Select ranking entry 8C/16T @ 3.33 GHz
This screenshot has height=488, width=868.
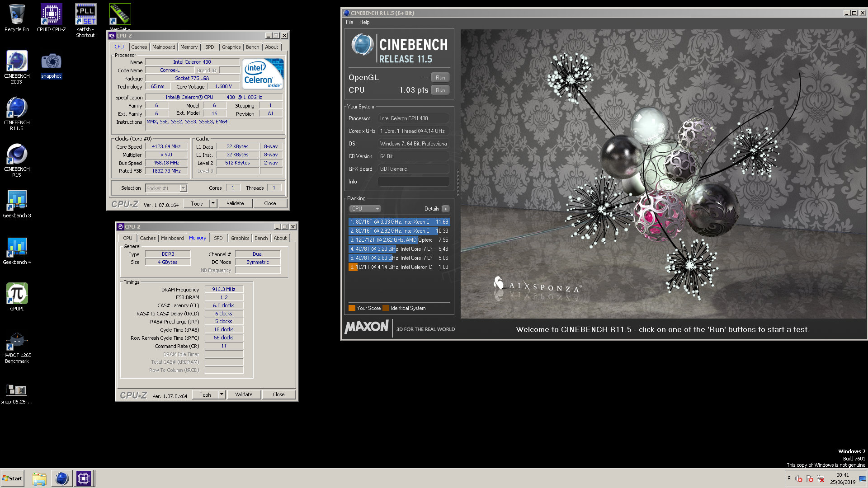[399, 222]
